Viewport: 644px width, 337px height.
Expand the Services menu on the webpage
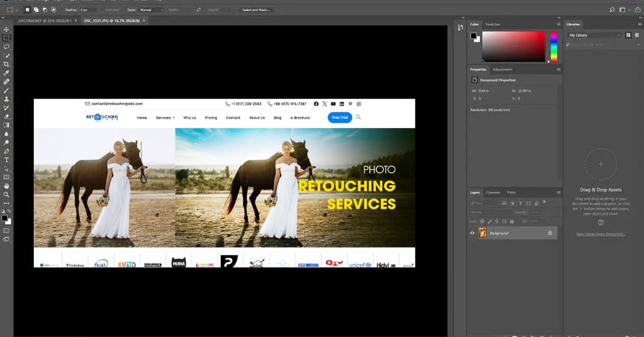tap(165, 118)
